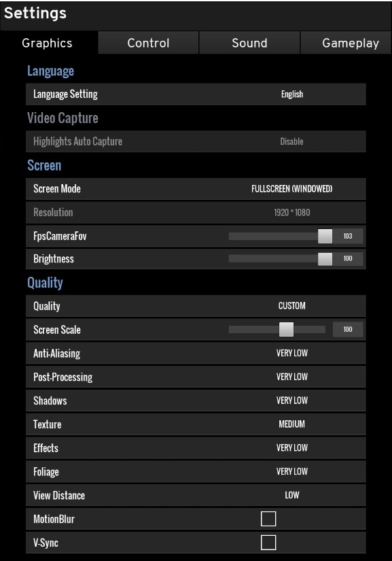The width and height of the screenshot is (392, 561).
Task: Enable the MotionBlur checkbox
Action: (268, 519)
